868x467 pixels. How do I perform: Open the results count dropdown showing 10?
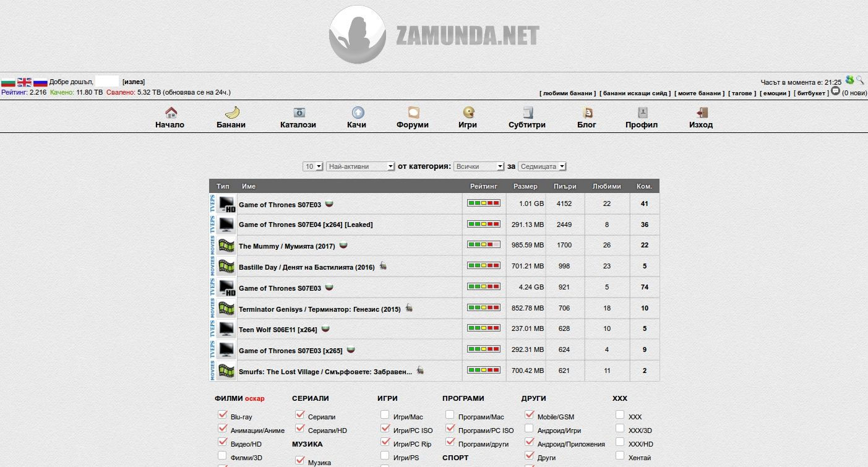(312, 166)
